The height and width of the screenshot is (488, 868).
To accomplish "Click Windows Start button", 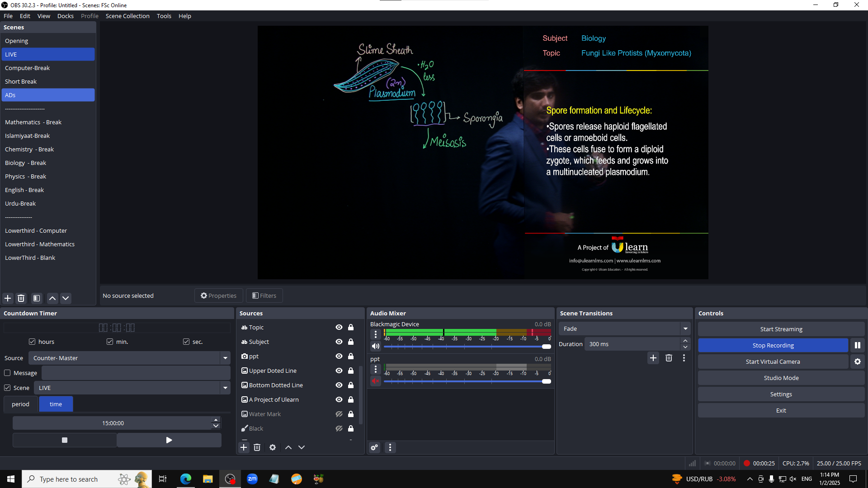I will [x=11, y=479].
